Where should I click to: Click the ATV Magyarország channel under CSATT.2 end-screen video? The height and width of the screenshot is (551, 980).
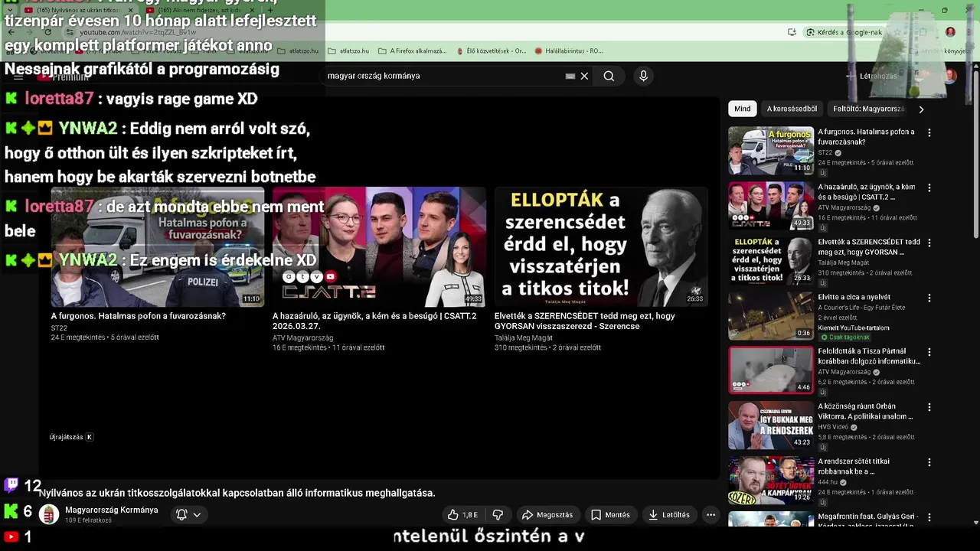302,337
